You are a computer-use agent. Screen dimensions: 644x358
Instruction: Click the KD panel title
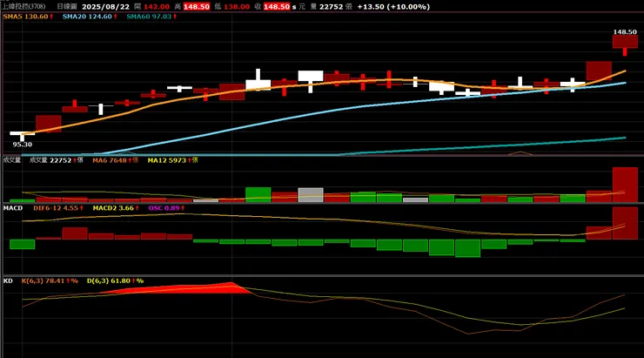pyautogui.click(x=8, y=280)
